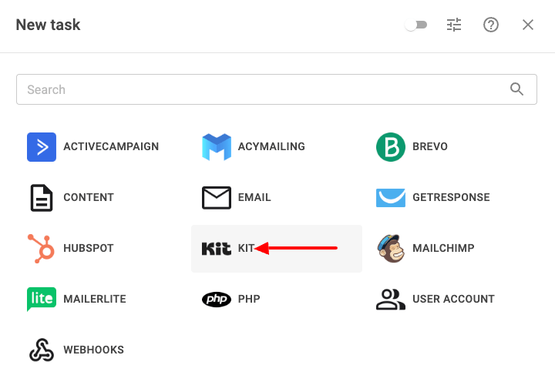Click the Webhooks logo icon
The image size is (555, 392).
tap(42, 350)
